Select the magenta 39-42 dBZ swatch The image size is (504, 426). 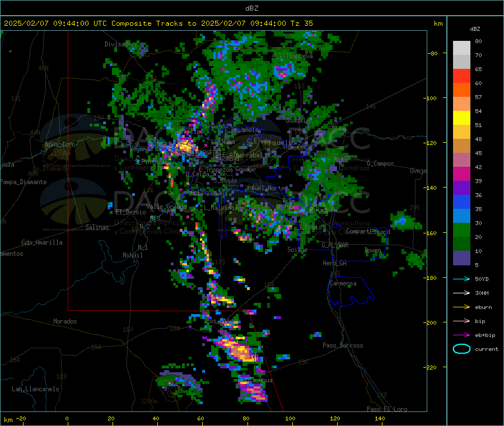coord(461,174)
